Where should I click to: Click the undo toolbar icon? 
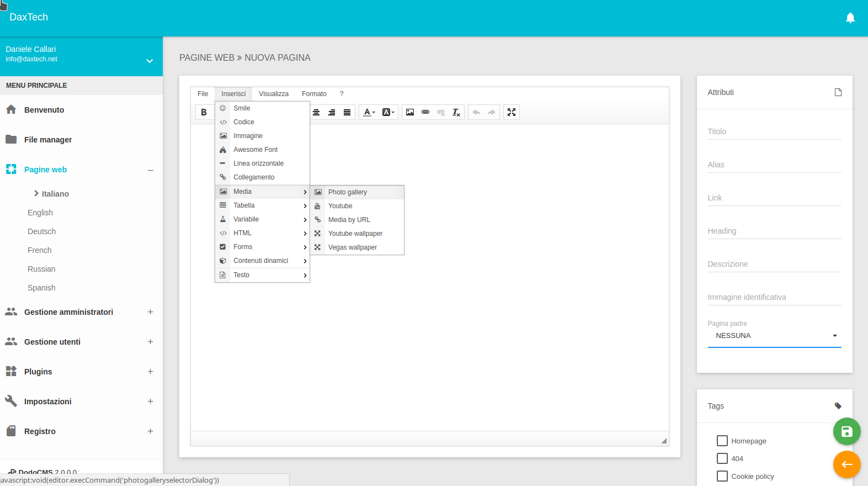pyautogui.click(x=476, y=112)
